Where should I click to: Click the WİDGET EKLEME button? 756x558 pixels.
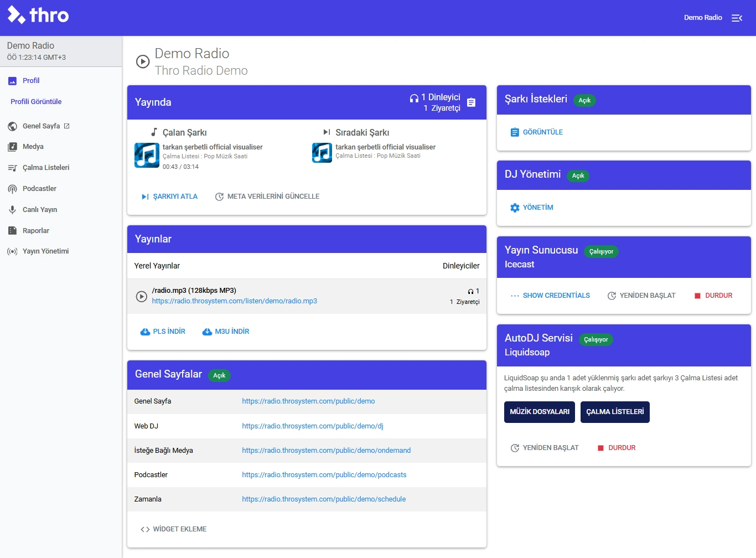tap(173, 529)
